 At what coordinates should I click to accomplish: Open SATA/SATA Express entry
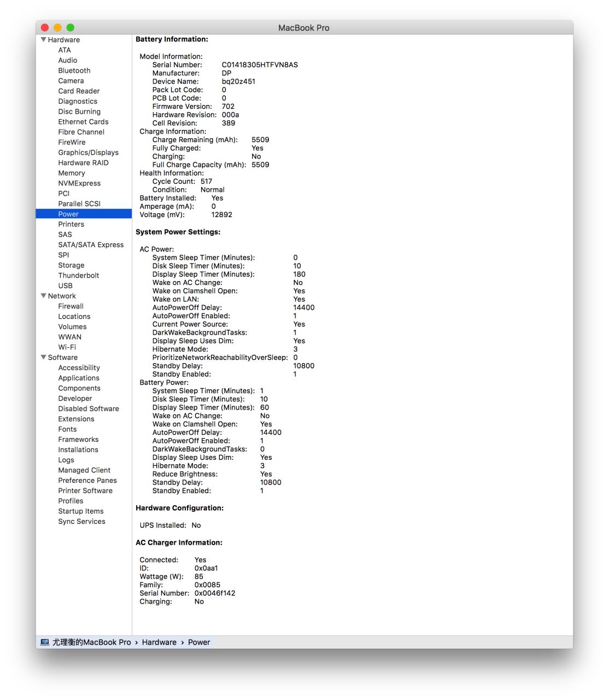91,244
